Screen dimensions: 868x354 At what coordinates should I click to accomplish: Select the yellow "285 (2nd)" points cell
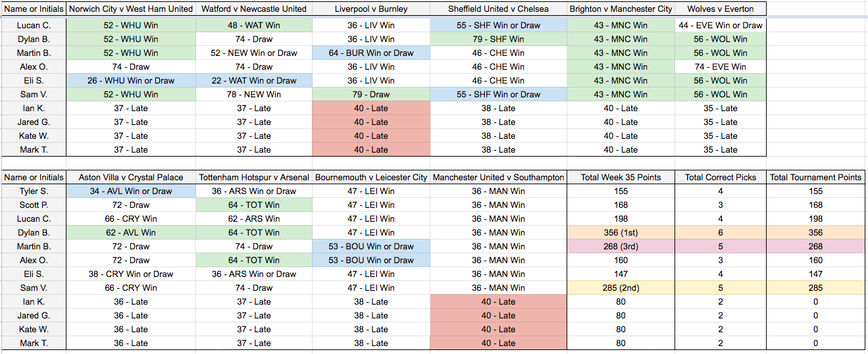tap(621, 288)
